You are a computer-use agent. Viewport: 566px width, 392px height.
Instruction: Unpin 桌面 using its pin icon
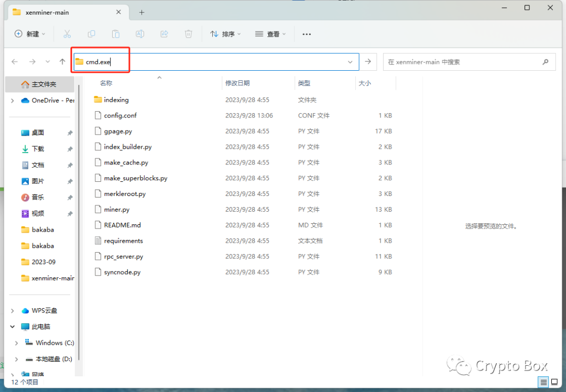coord(70,133)
